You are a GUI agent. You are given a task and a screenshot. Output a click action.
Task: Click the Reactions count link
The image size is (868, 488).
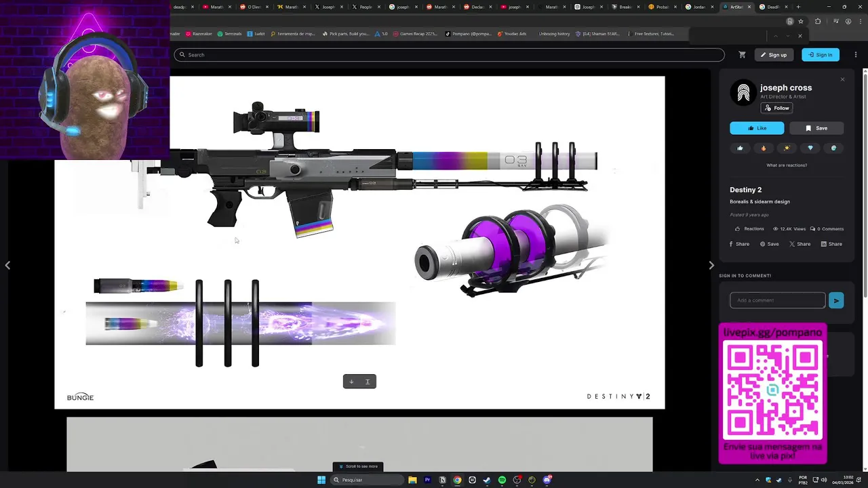coord(749,229)
